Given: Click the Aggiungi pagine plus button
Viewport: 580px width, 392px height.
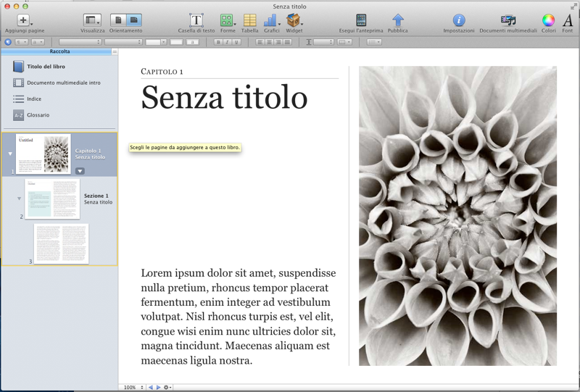Looking at the screenshot, I should [23, 20].
